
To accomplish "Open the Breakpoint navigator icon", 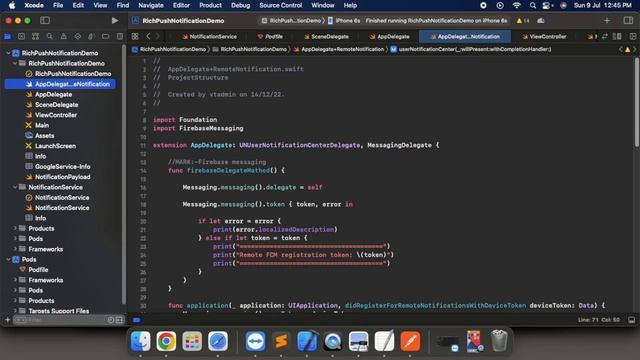I will [x=105, y=36].
